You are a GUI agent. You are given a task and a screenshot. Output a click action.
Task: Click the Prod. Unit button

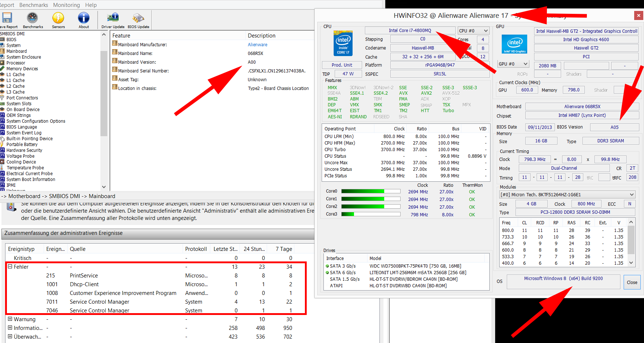click(342, 65)
